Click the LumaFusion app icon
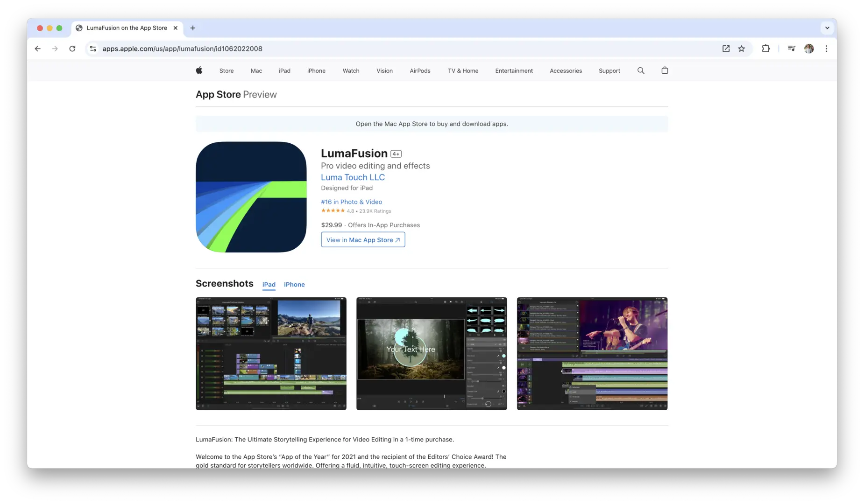 [251, 197]
